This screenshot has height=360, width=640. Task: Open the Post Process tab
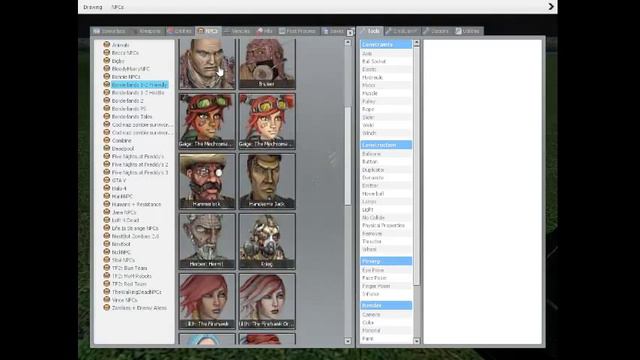(x=297, y=31)
